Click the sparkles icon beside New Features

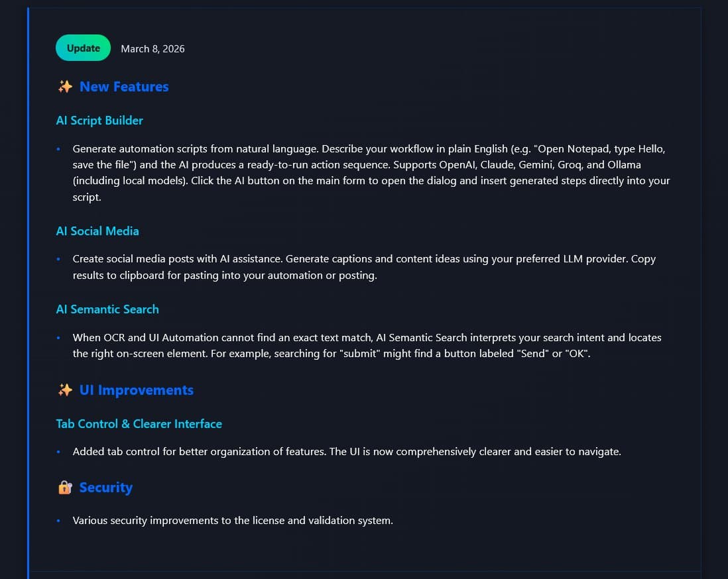pos(65,87)
